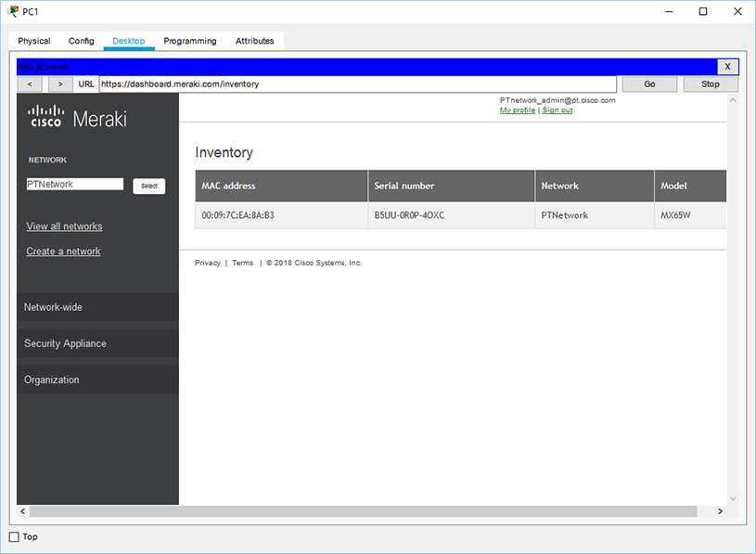Click the Serial number column header
The width and height of the screenshot is (756, 554).
click(x=452, y=186)
